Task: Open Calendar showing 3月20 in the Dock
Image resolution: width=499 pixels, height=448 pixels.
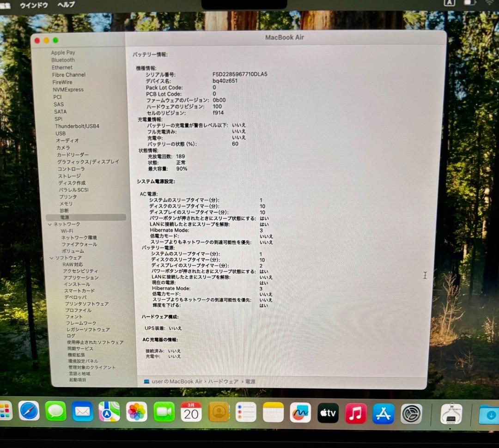Action: coord(191,411)
